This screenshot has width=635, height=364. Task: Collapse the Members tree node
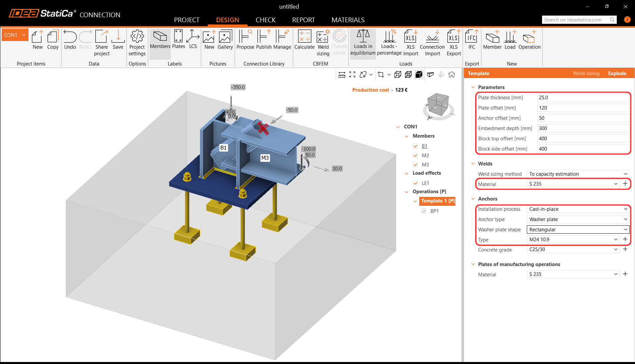pyautogui.click(x=407, y=136)
